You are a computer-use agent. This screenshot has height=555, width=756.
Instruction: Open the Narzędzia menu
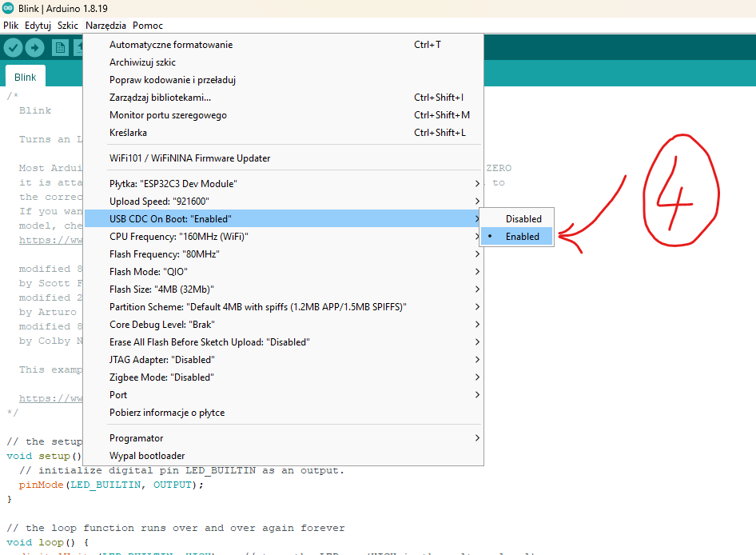tap(105, 26)
